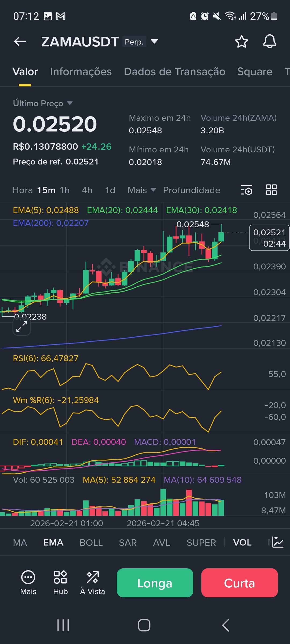Screen dimensions: 290x644
Task: Tap Volume 24h(USDT) 74.67M
Action: tap(216, 162)
